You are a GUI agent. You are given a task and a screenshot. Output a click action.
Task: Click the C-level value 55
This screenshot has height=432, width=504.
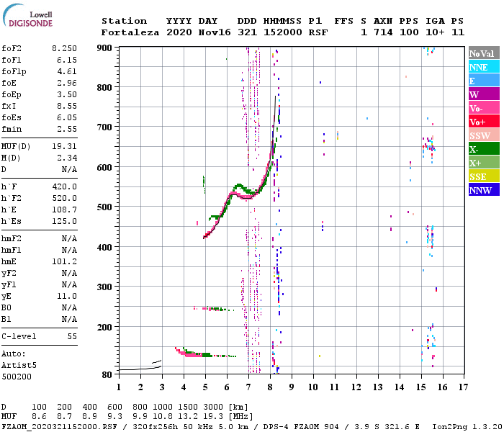72,336
